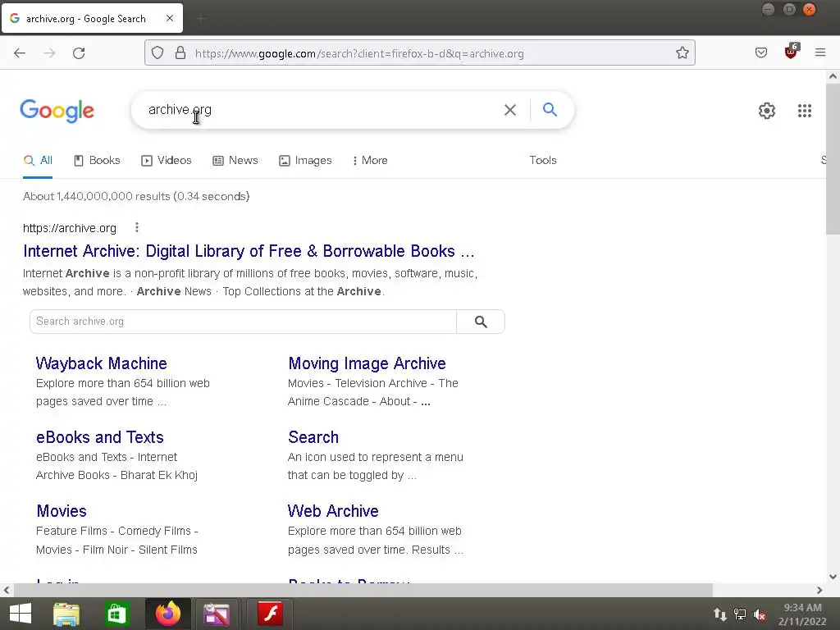Submit search with blue magnifier icon
The width and height of the screenshot is (840, 630).
click(550, 110)
